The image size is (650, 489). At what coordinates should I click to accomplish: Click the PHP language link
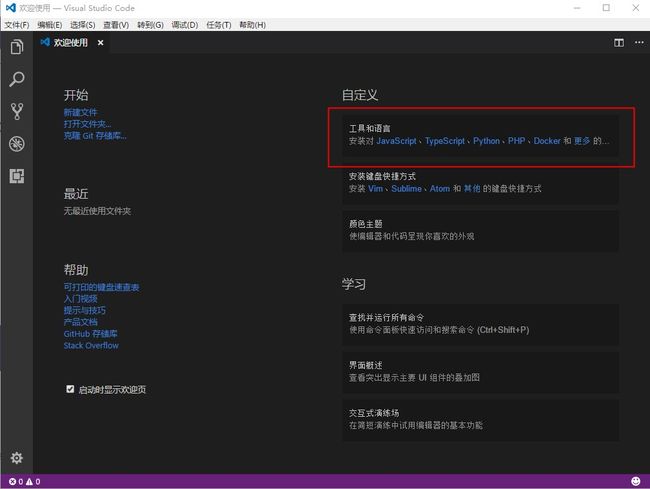tap(517, 141)
